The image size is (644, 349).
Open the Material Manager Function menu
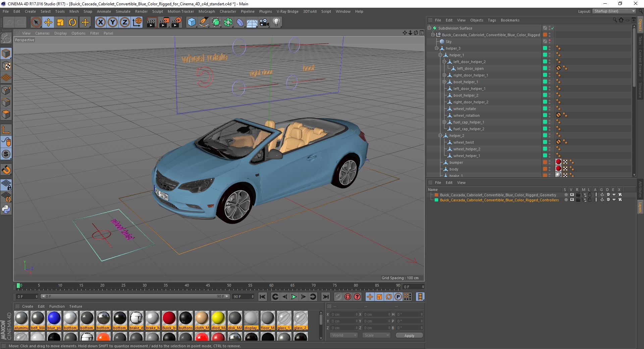point(57,306)
